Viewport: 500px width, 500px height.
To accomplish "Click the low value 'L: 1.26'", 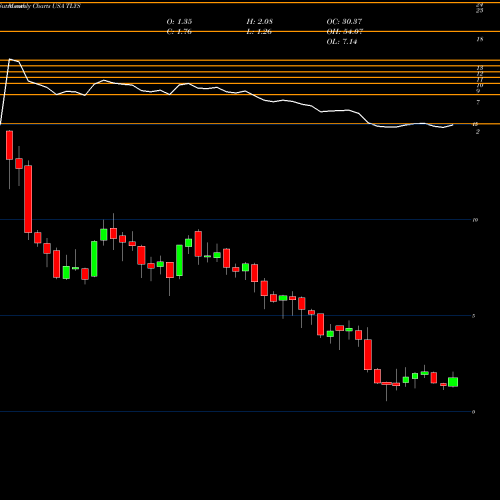I will 259,32.
